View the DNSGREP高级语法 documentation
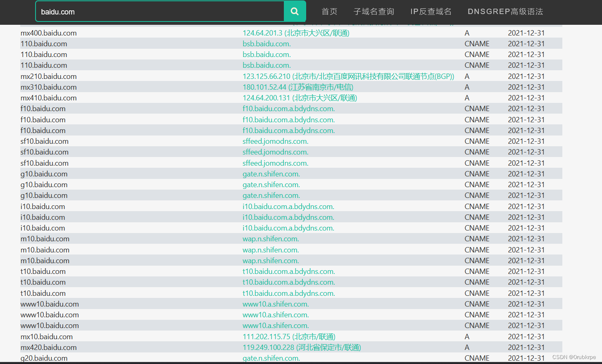The image size is (602, 364). point(505,11)
